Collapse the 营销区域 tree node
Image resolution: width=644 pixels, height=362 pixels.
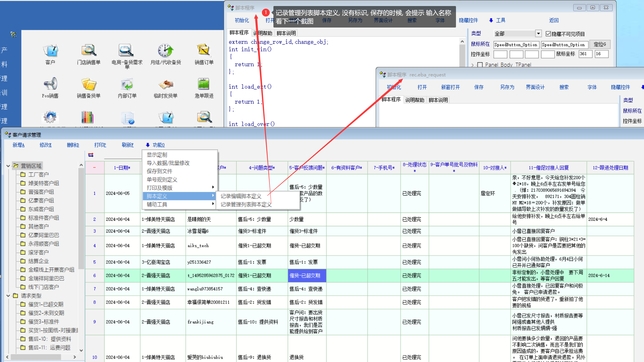click(8, 166)
